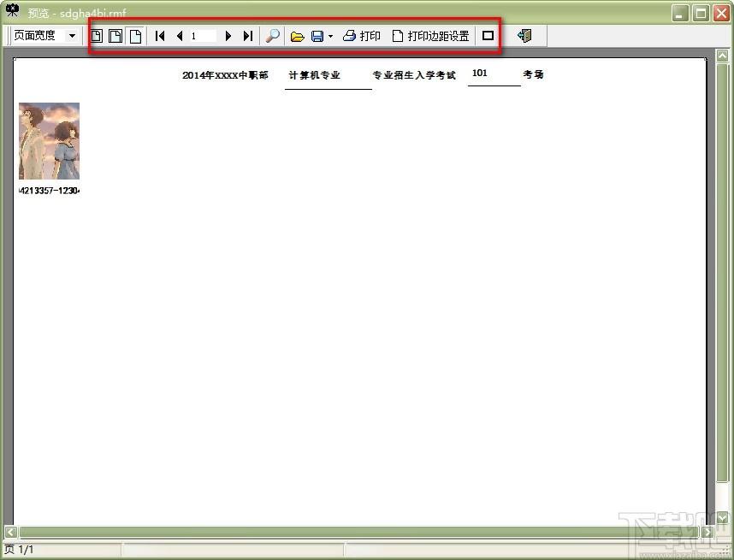The height and width of the screenshot is (560, 734).
Task: Go to the next page
Action: click(228, 36)
